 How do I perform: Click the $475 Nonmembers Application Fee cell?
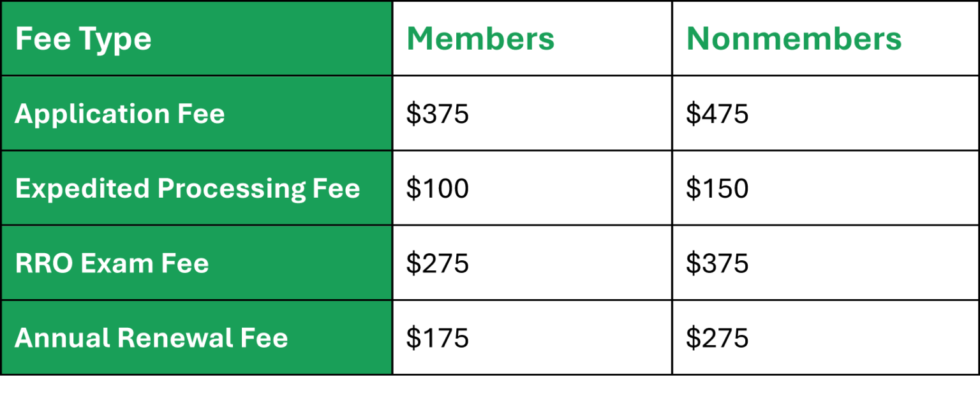[717, 114]
